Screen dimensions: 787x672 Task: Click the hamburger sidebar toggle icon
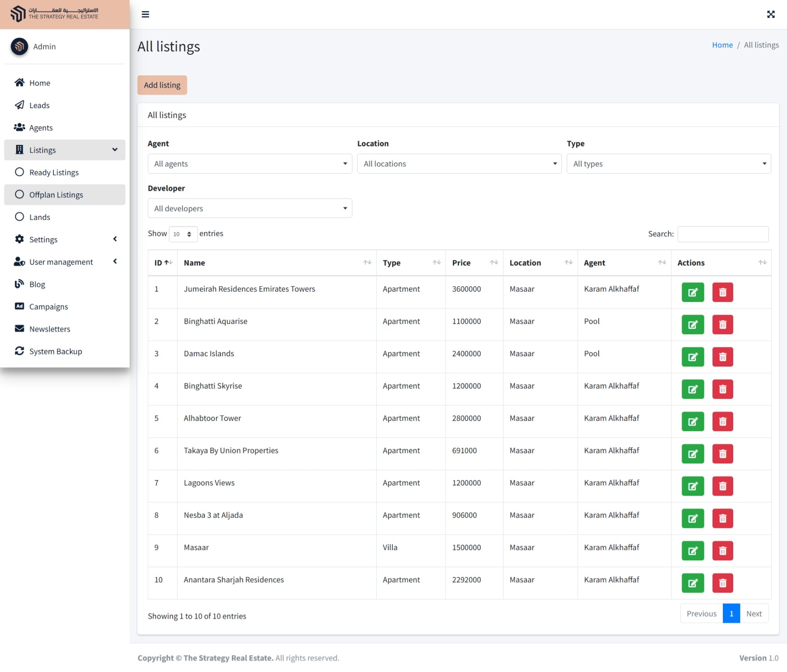click(x=145, y=14)
